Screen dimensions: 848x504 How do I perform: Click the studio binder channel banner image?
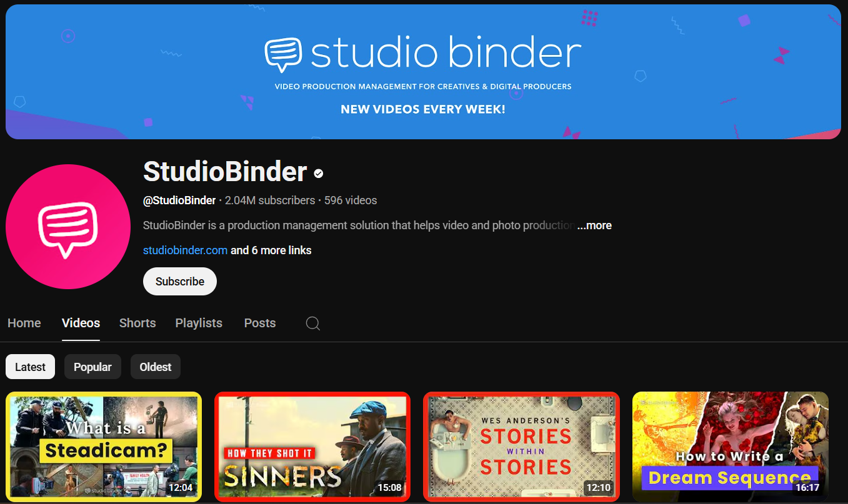pyautogui.click(x=423, y=71)
